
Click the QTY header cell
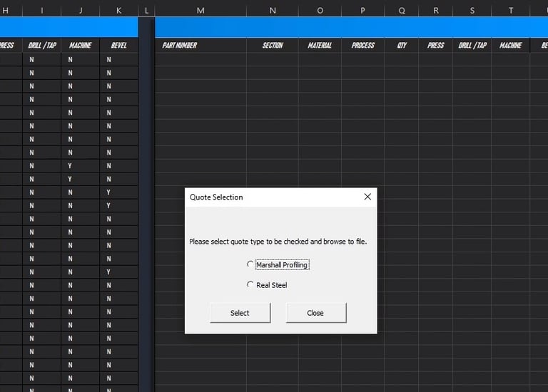(x=402, y=46)
